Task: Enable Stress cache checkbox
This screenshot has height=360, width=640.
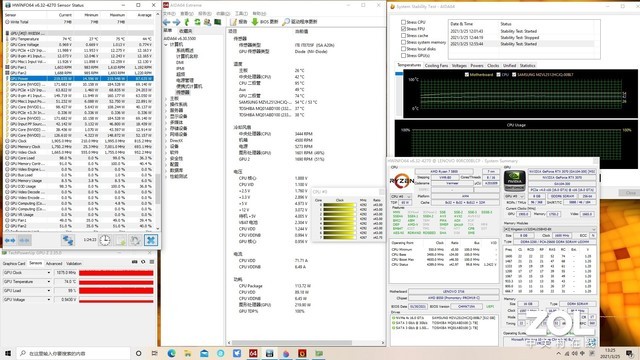Action: coord(403,36)
